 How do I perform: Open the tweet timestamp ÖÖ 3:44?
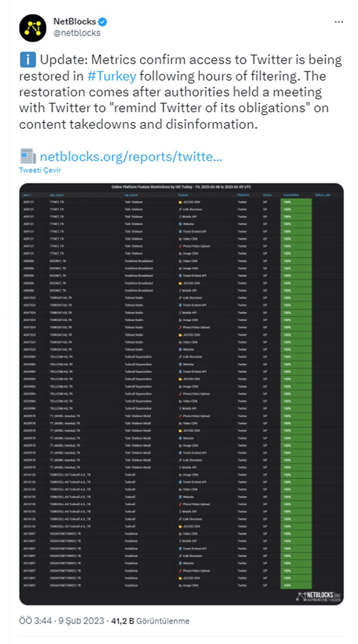pos(36,621)
